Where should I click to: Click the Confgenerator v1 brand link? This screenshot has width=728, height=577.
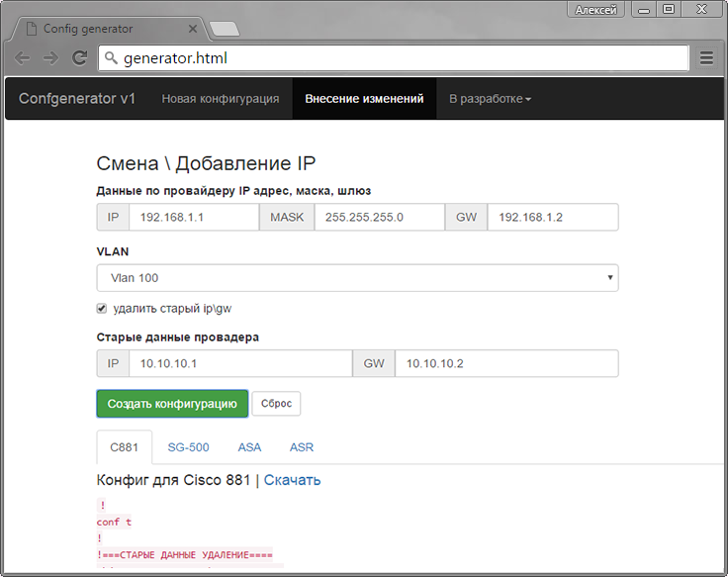coord(76,99)
